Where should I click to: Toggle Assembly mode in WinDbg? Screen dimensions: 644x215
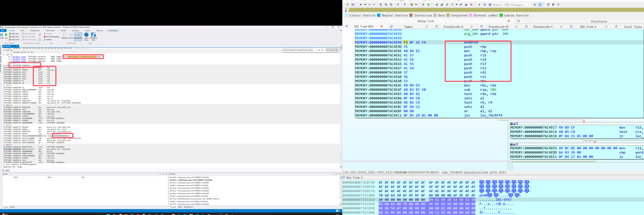[78, 37]
